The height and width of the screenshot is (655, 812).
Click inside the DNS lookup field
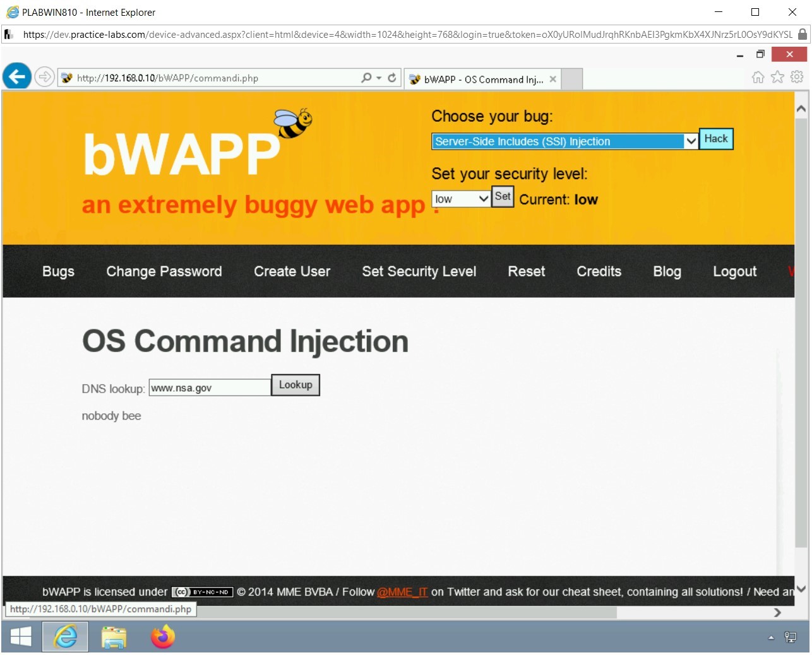pyautogui.click(x=208, y=387)
